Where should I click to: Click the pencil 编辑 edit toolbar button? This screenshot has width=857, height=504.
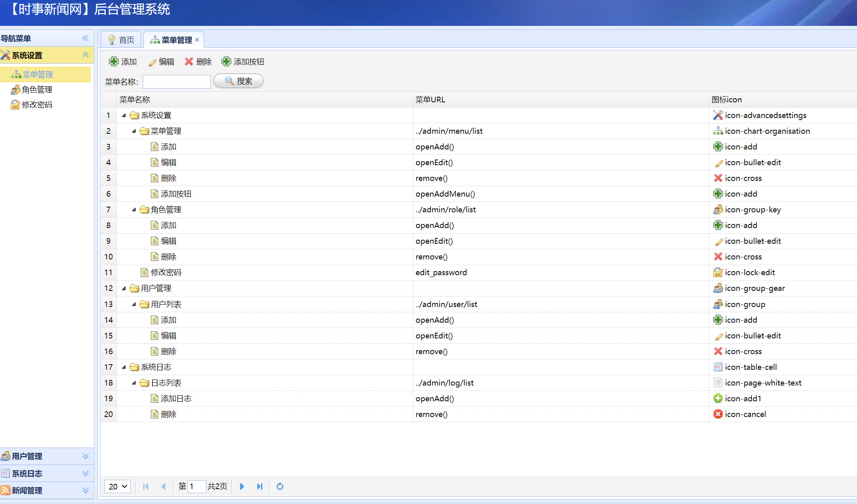[x=161, y=62]
